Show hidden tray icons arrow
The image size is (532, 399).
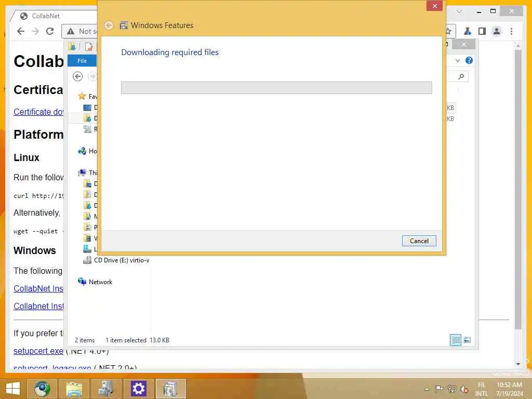tap(427, 389)
